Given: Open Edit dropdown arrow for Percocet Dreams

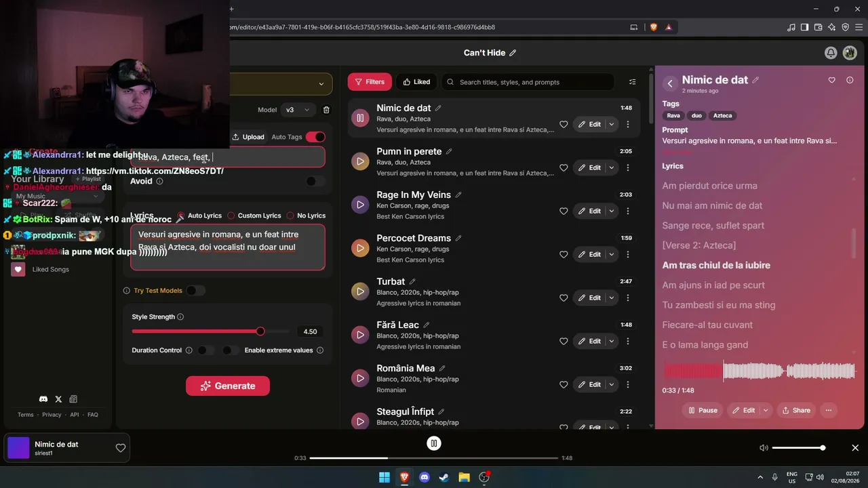Looking at the screenshot, I should coord(612,255).
